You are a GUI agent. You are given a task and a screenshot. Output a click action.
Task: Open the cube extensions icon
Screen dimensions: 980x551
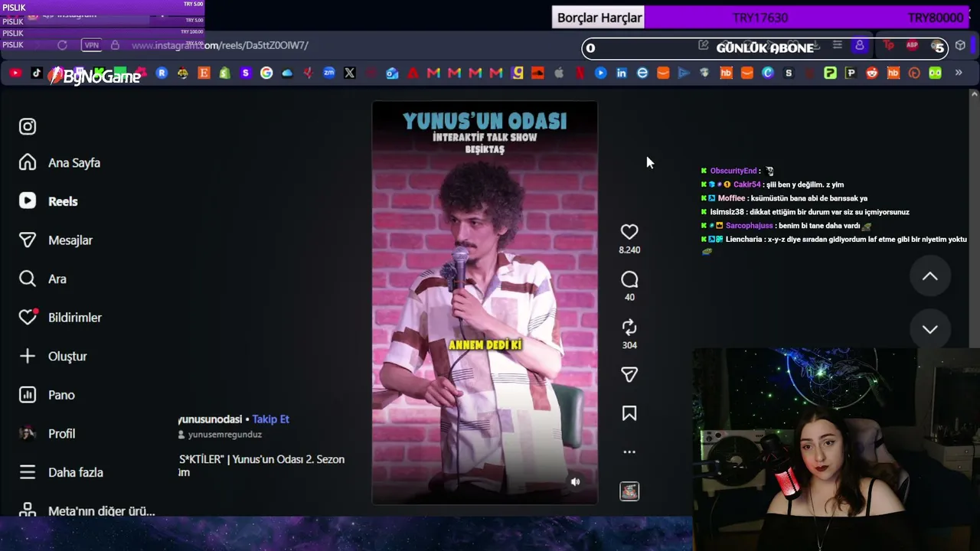[x=960, y=45]
